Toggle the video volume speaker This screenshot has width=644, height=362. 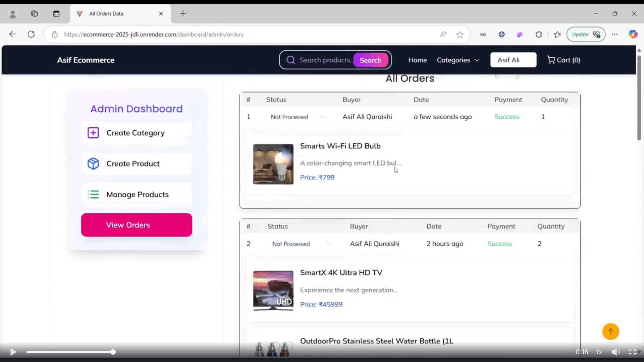(615, 352)
